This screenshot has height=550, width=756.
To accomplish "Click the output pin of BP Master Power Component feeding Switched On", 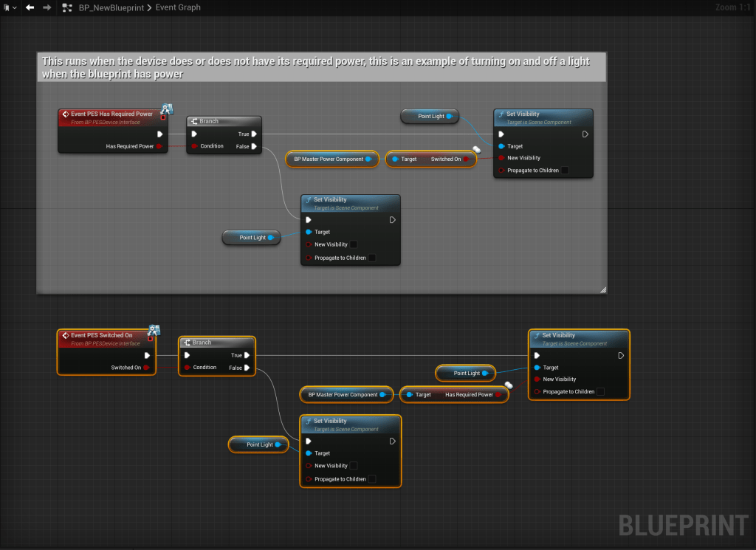I will 369,159.
